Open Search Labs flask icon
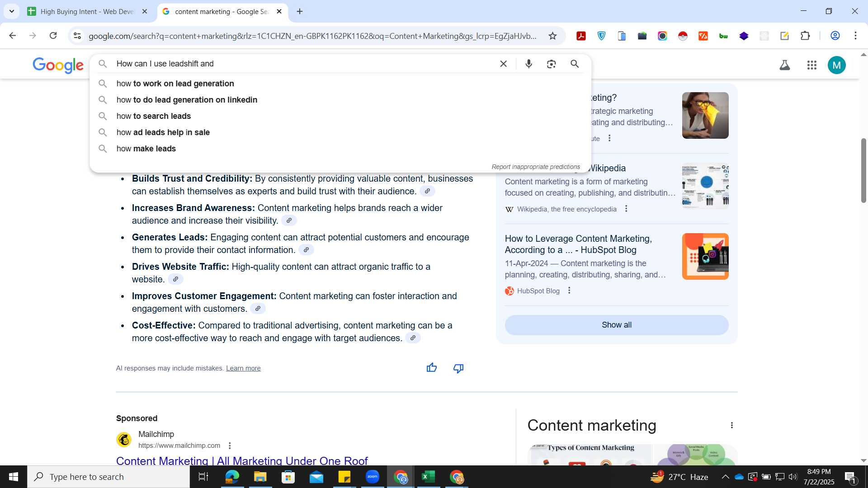Viewport: 868px width, 488px height. pos(785,66)
